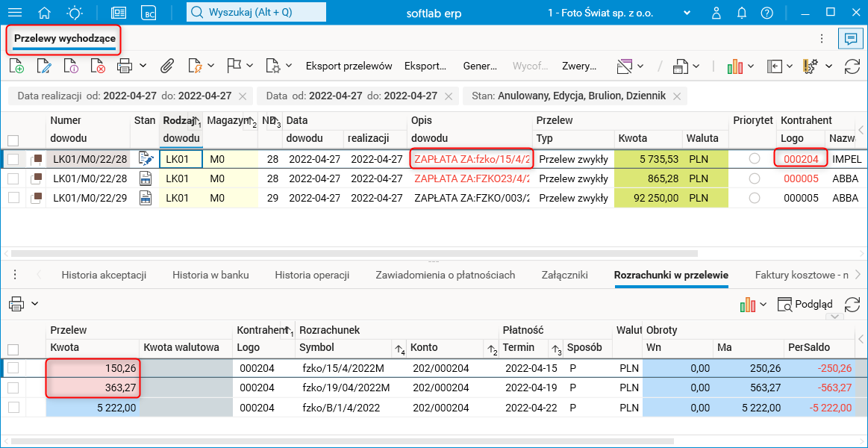Open Podgląd preview button
868x448 pixels.
(x=805, y=303)
